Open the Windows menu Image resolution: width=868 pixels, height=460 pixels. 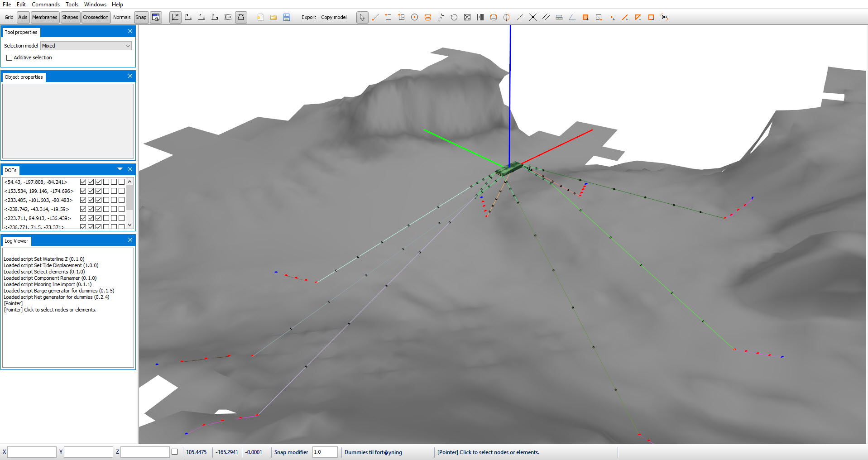95,4
